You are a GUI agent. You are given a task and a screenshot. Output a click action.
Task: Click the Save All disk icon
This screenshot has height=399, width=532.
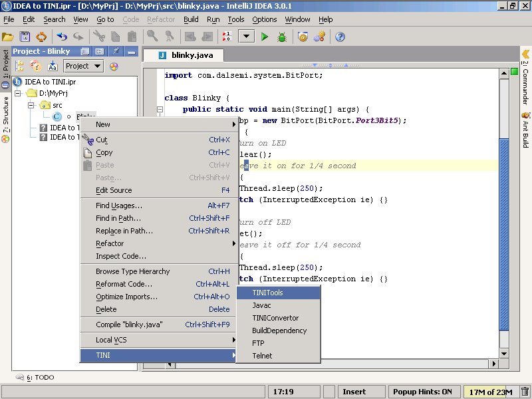pos(25,37)
